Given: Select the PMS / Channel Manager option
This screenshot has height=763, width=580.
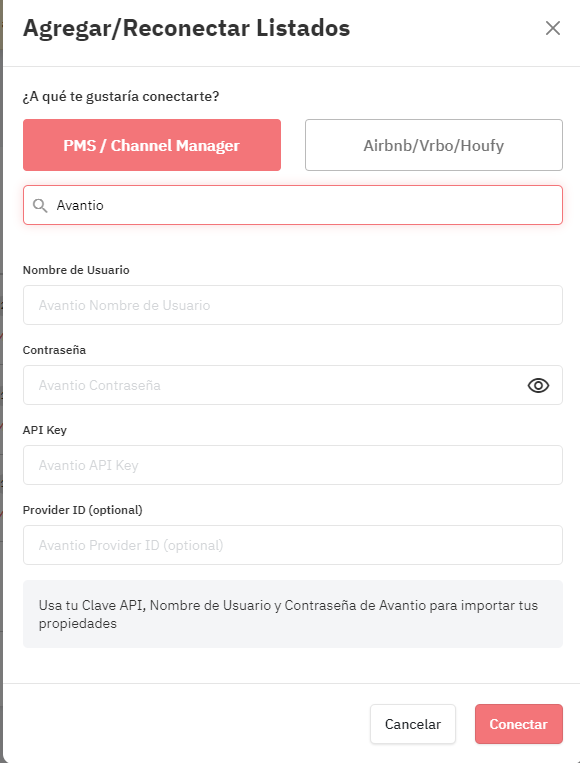Looking at the screenshot, I should click(152, 145).
